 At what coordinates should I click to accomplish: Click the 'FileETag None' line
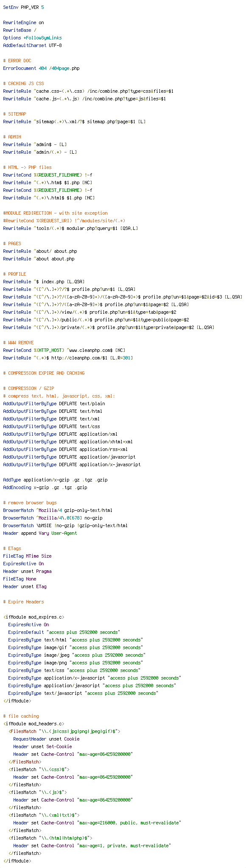pos(20,579)
